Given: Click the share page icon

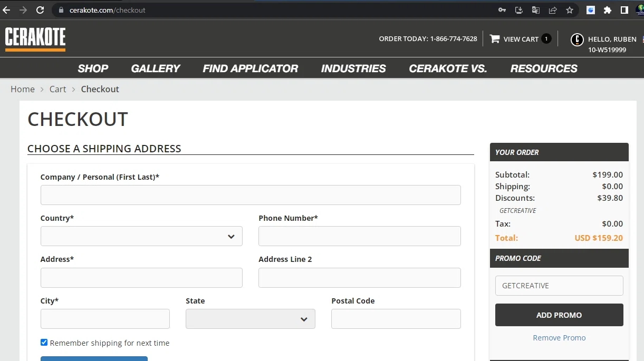Looking at the screenshot, I should pos(553,10).
